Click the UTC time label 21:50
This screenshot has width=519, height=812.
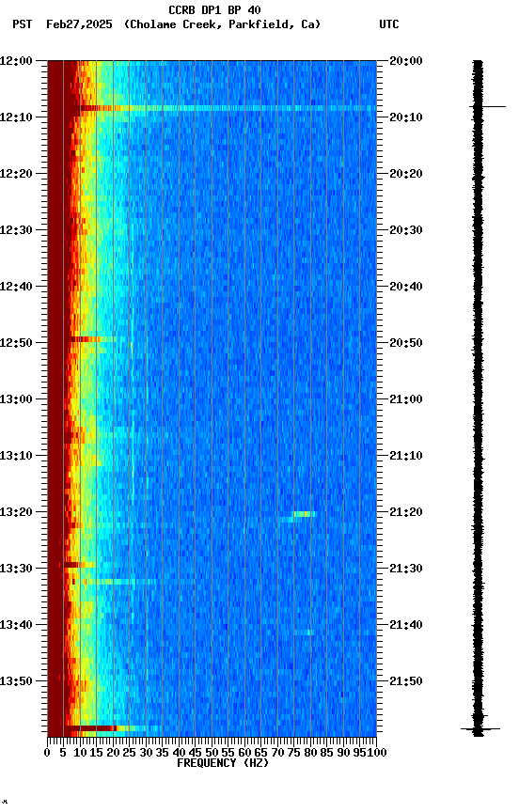tap(405, 681)
